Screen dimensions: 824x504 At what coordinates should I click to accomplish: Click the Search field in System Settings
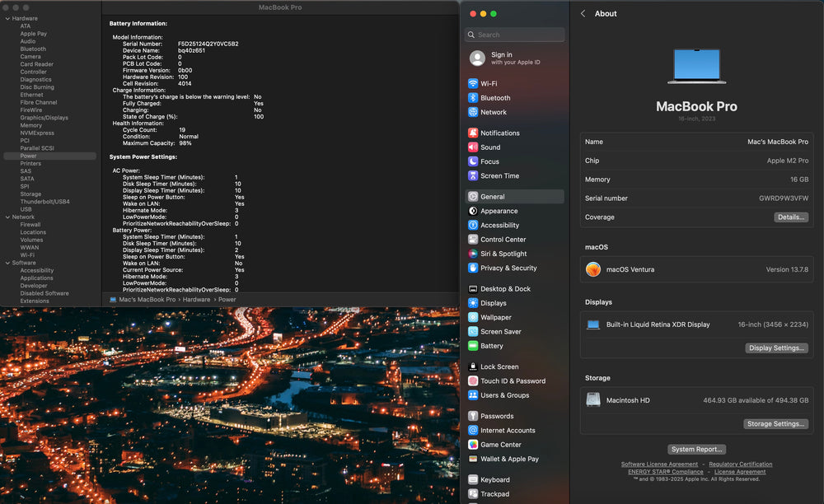(516, 35)
